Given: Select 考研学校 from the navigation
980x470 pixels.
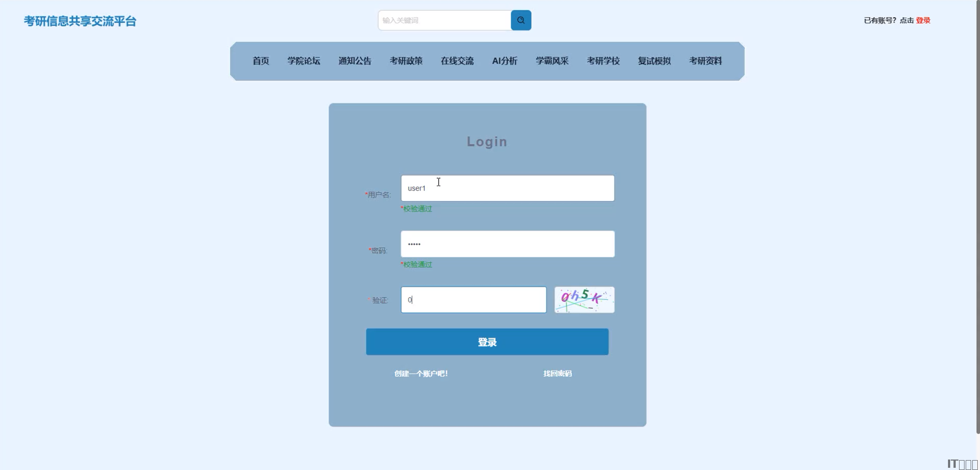Looking at the screenshot, I should [603, 61].
